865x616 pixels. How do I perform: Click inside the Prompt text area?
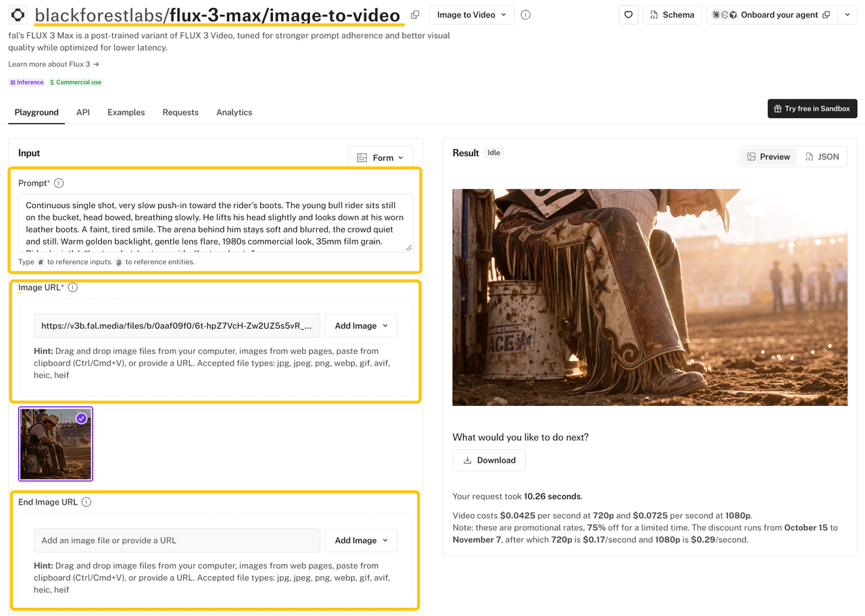(216, 224)
